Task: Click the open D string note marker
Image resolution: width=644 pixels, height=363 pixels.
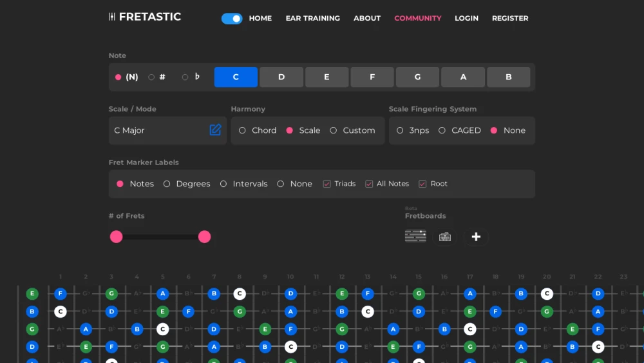Action: pyautogui.click(x=32, y=346)
